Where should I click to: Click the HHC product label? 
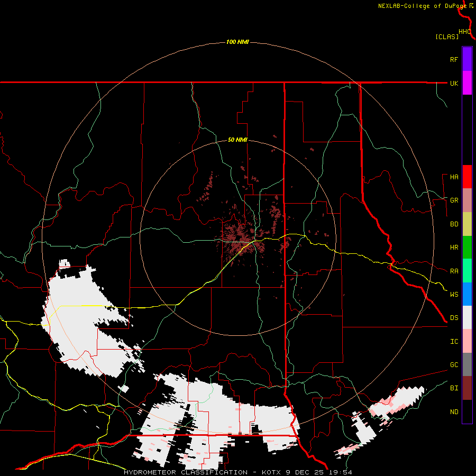(x=465, y=32)
